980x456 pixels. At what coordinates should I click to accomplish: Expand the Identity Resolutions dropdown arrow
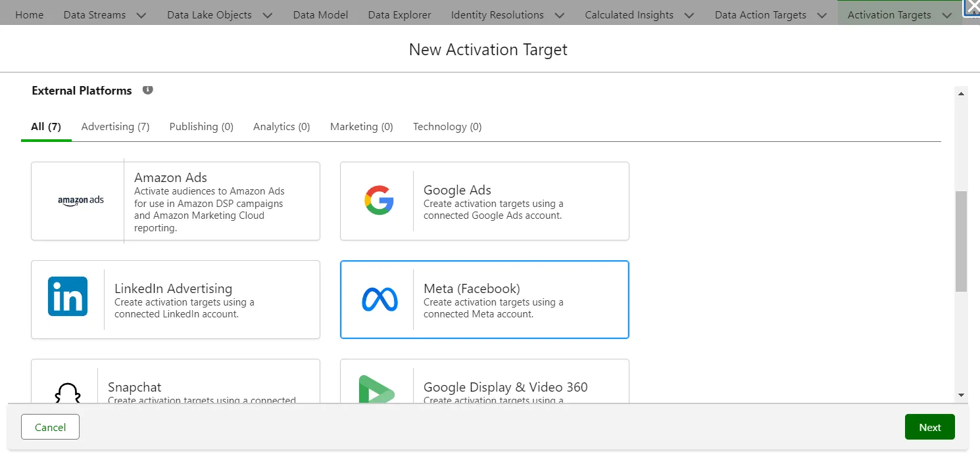(x=559, y=15)
